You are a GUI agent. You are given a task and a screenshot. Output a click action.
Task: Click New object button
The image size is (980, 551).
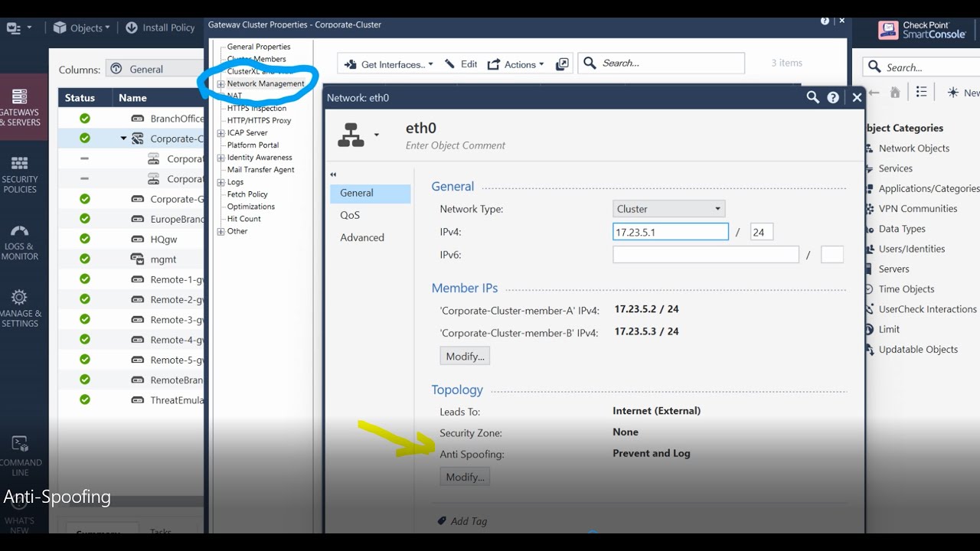coord(963,92)
